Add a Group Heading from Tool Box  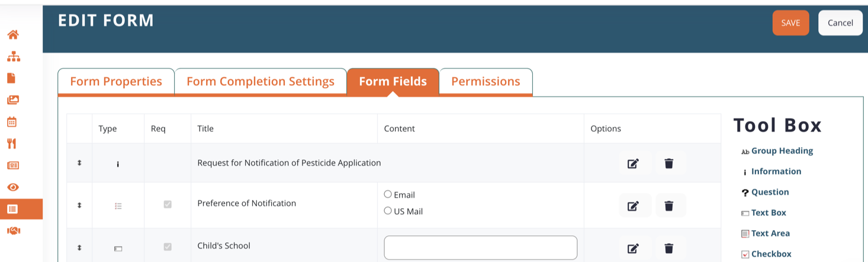click(782, 151)
